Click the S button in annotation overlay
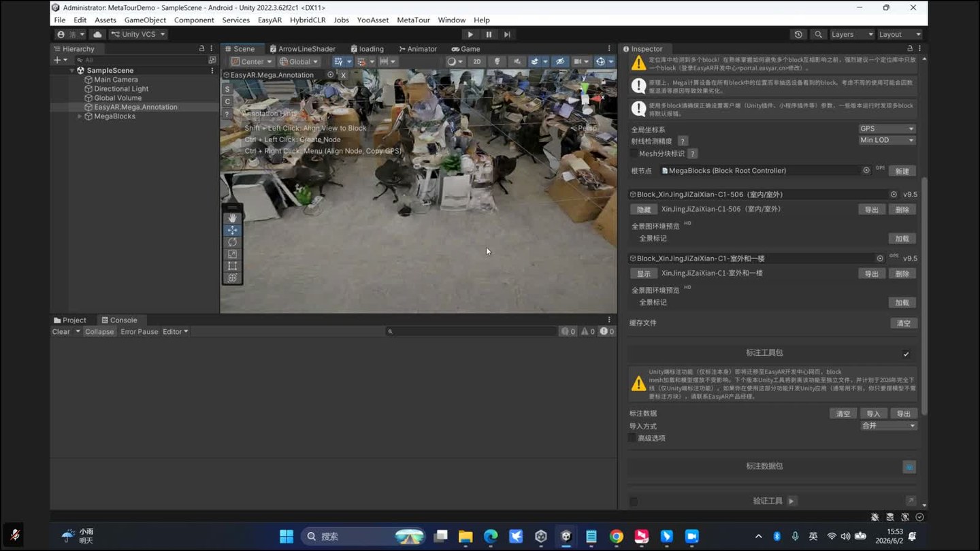Screen dimensions: 980x551 (x=227, y=89)
